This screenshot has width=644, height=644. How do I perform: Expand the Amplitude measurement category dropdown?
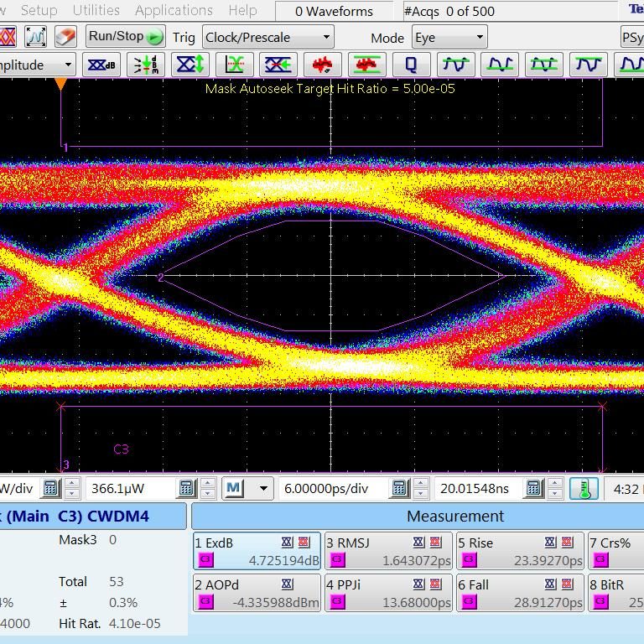click(37, 65)
